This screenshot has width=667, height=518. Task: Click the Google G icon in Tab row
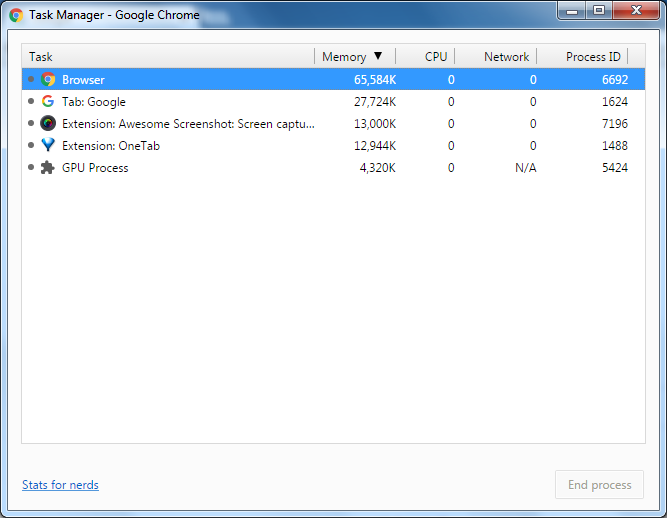48,101
